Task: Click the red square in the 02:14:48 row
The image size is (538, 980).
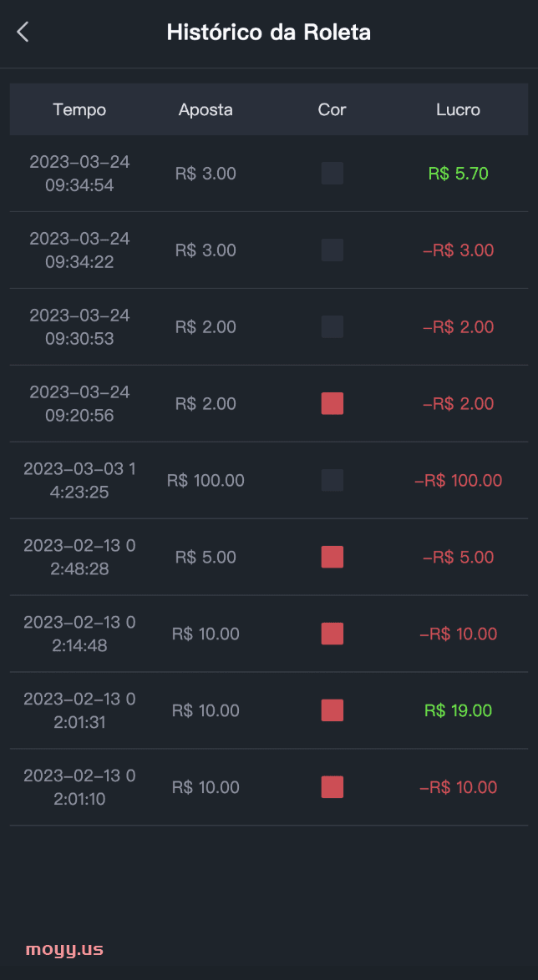Action: (x=332, y=634)
